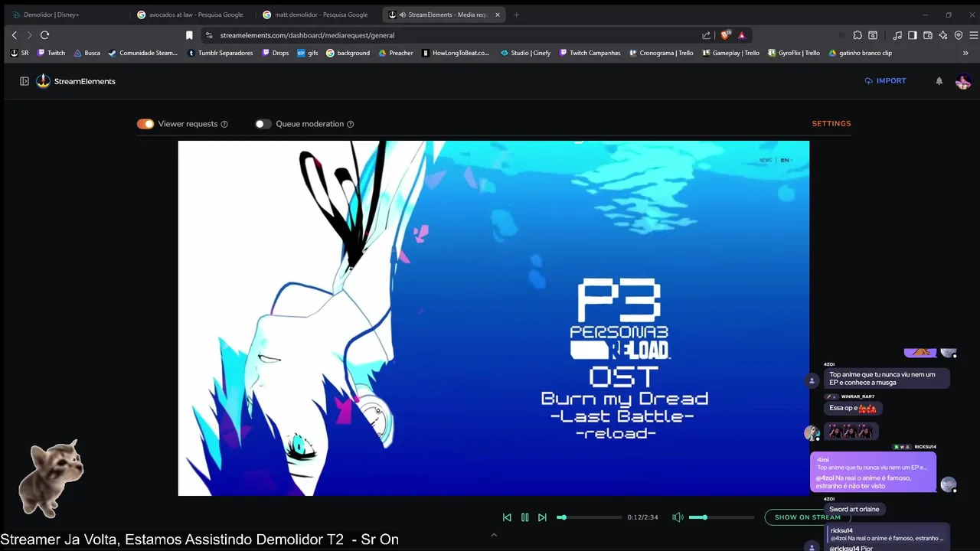980x551 pixels.
Task: Switch to avocados at law Google tab
Action: 191,15
